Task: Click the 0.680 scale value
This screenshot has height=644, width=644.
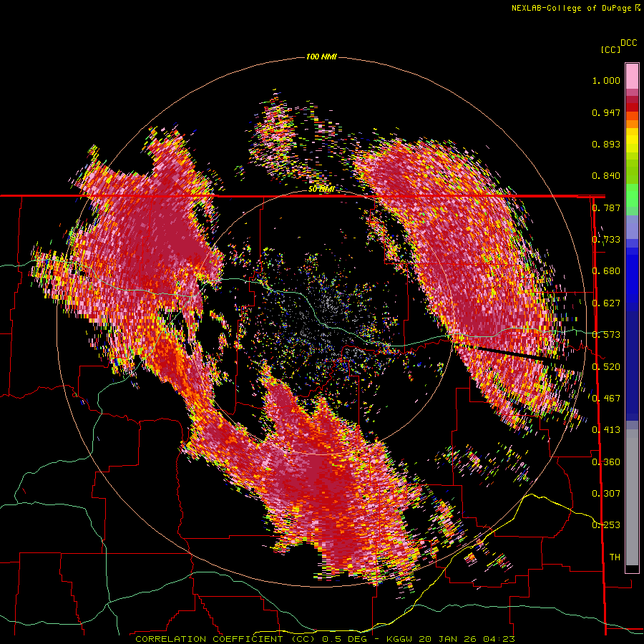Action: (606, 271)
